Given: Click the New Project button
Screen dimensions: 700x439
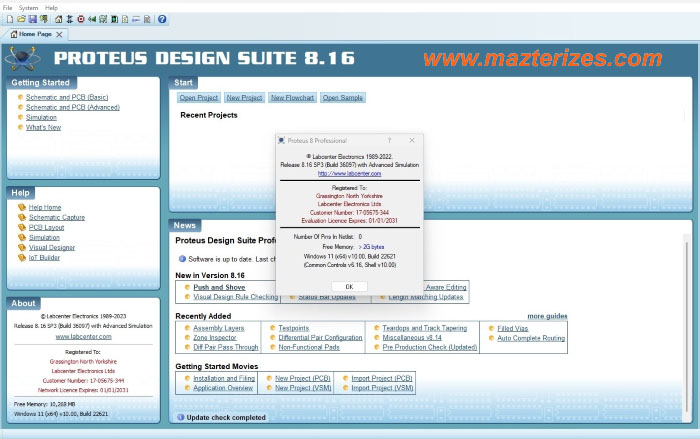Looking at the screenshot, I should (x=244, y=97).
